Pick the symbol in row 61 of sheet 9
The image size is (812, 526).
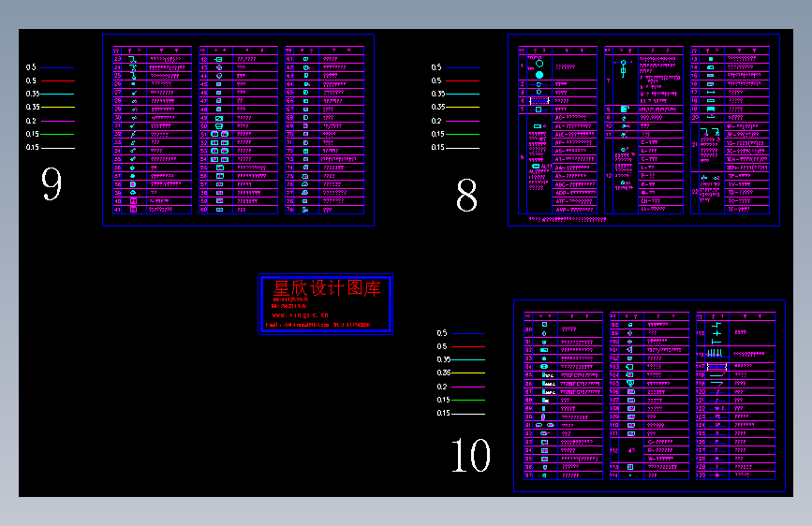tap(305, 59)
